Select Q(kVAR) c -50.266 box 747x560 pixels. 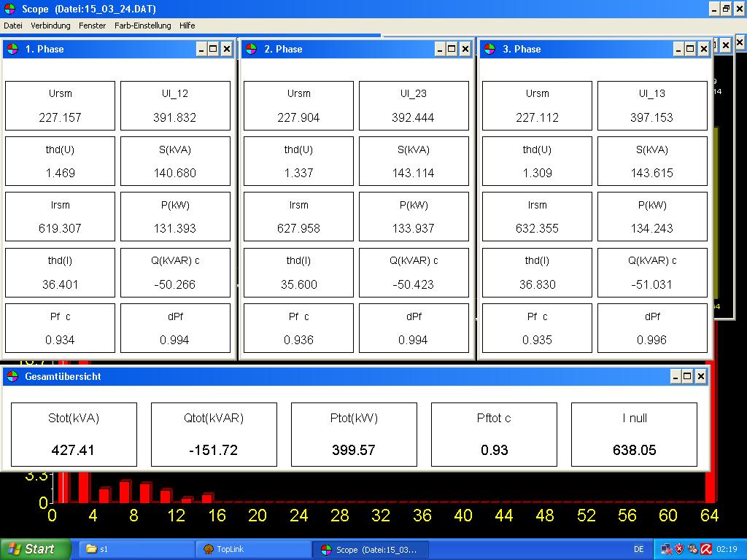(175, 273)
